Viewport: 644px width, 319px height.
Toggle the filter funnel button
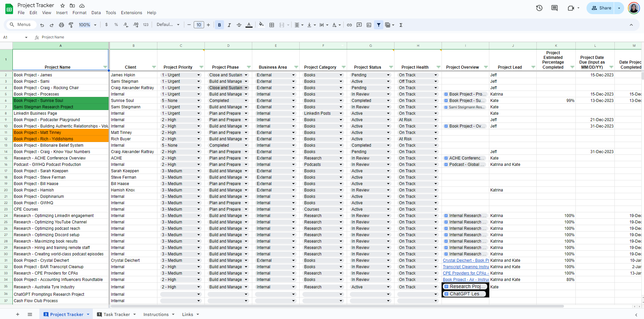[379, 25]
